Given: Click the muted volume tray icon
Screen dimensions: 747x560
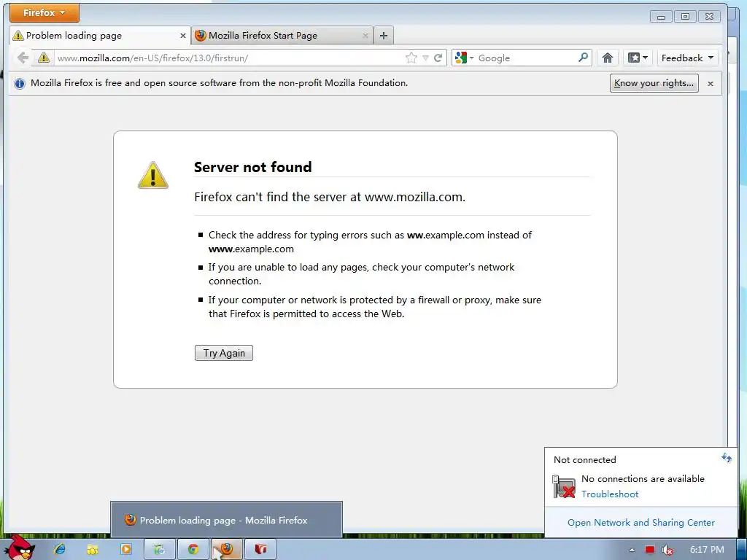Looking at the screenshot, I should click(667, 550).
